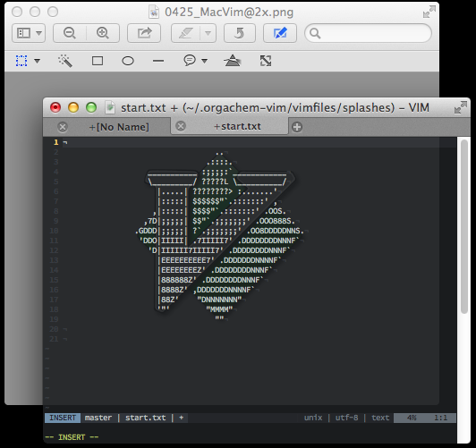Zoom out in Preview

point(70,33)
